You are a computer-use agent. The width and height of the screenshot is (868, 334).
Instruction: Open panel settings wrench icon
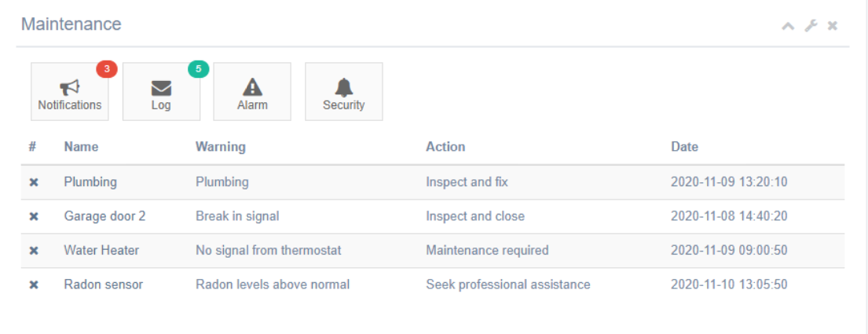click(x=811, y=26)
